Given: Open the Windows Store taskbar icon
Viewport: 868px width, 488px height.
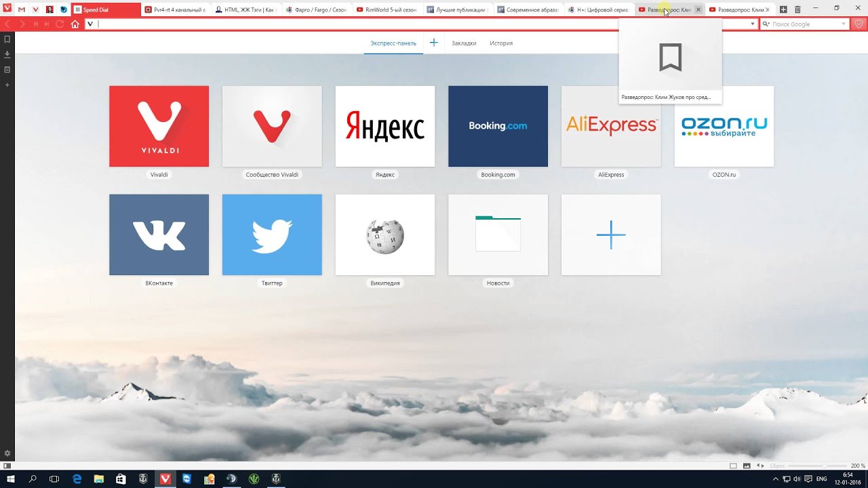Looking at the screenshot, I should point(121,479).
